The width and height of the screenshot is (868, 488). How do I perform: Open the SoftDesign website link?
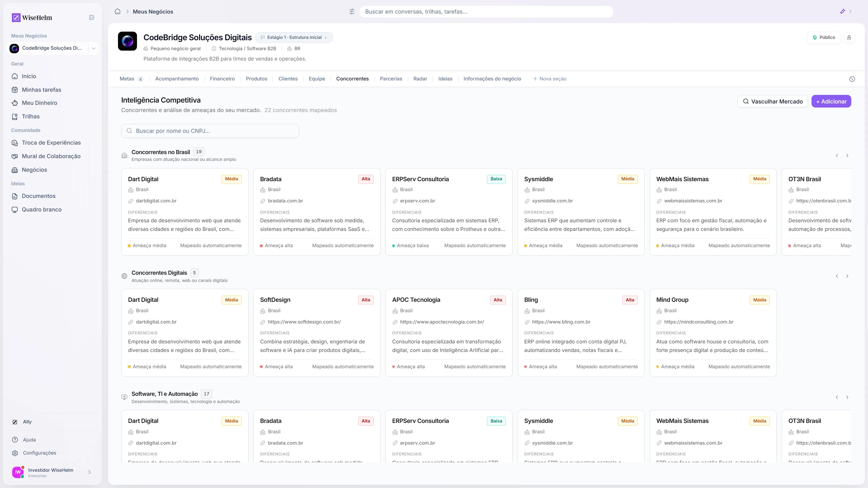pyautogui.click(x=304, y=322)
